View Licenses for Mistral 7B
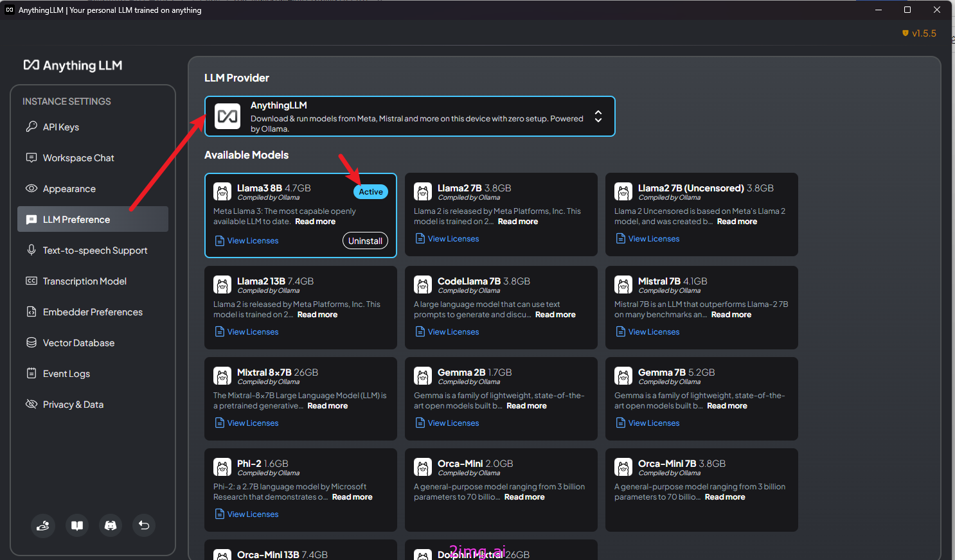Viewport: 955px width, 560px height. (648, 332)
